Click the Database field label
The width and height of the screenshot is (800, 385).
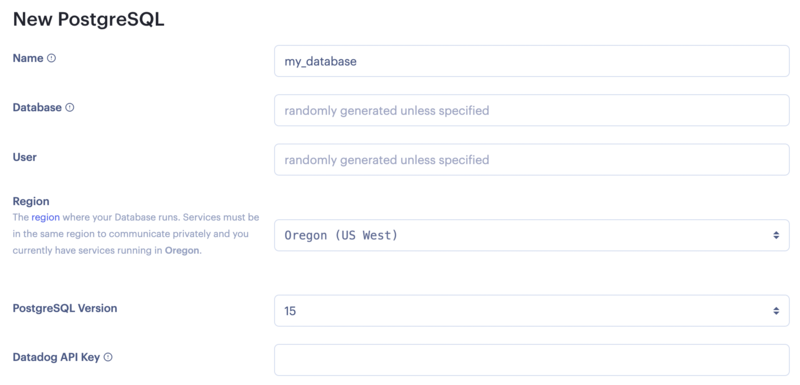[37, 108]
